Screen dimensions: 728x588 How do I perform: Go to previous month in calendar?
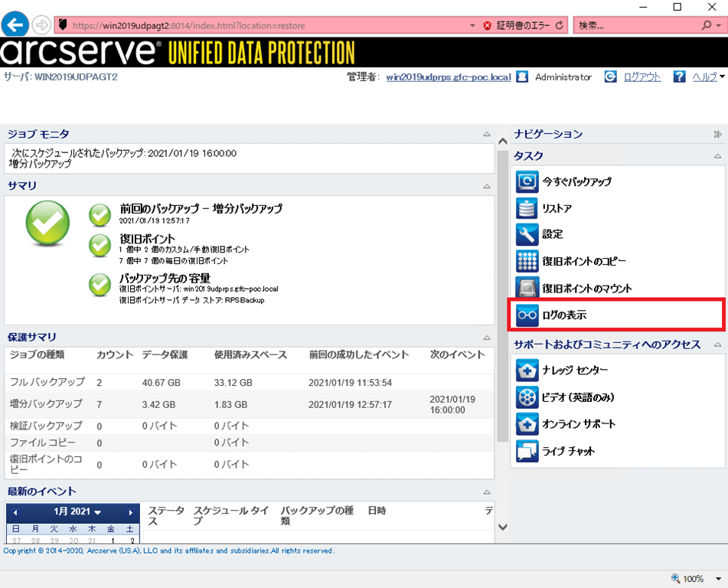pyautogui.click(x=15, y=513)
